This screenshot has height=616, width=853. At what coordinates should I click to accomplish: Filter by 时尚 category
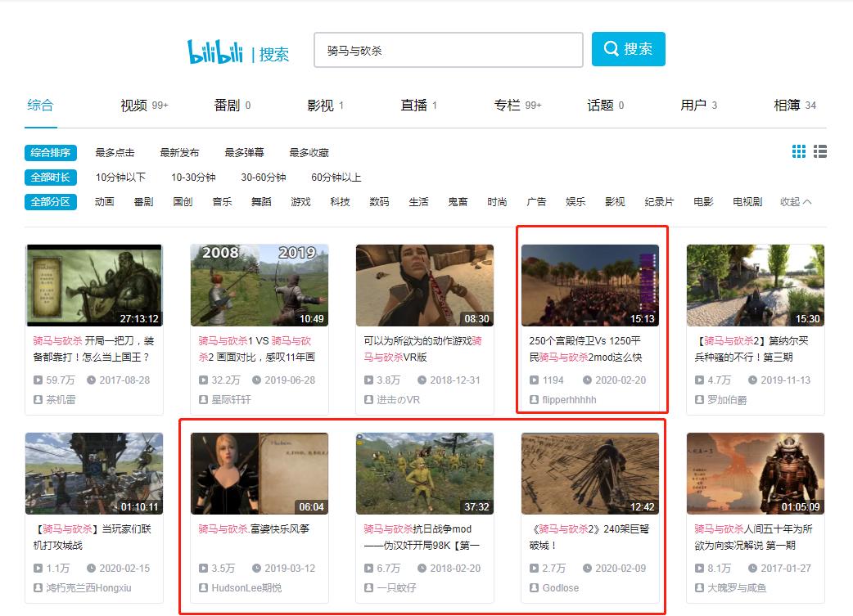(497, 202)
